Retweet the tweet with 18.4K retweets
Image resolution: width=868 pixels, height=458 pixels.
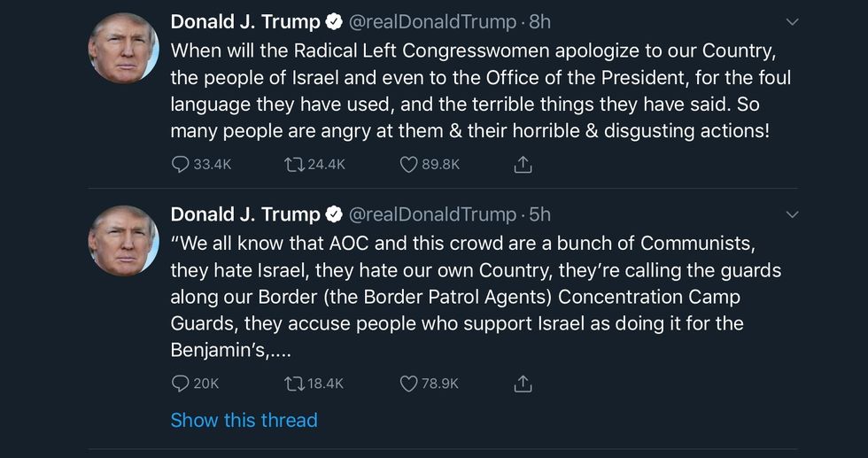294,383
